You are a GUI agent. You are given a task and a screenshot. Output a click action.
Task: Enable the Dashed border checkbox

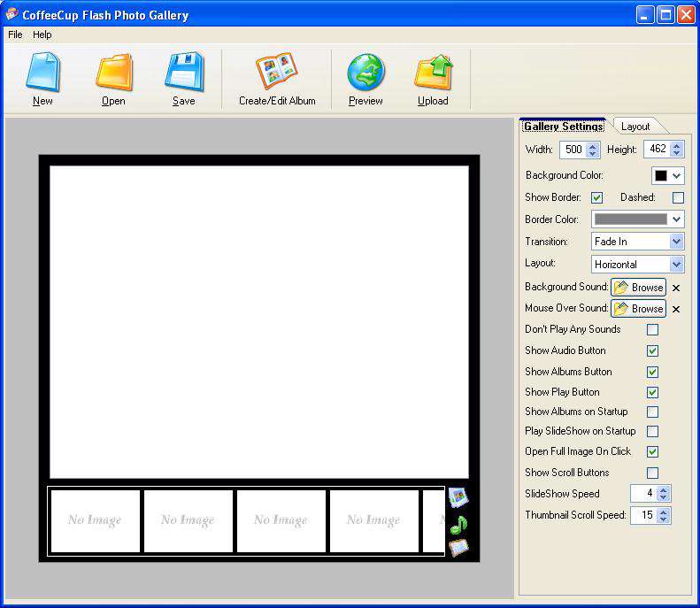[x=678, y=197]
